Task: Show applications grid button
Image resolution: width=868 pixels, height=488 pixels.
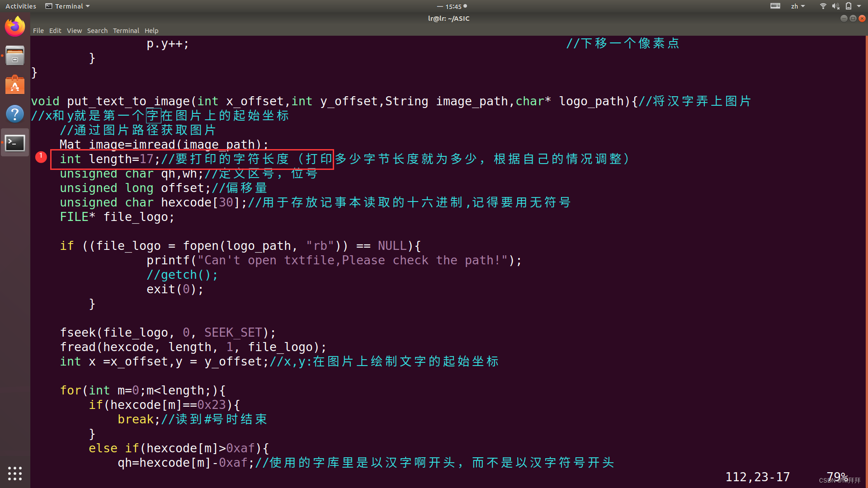Action: pos(15,473)
